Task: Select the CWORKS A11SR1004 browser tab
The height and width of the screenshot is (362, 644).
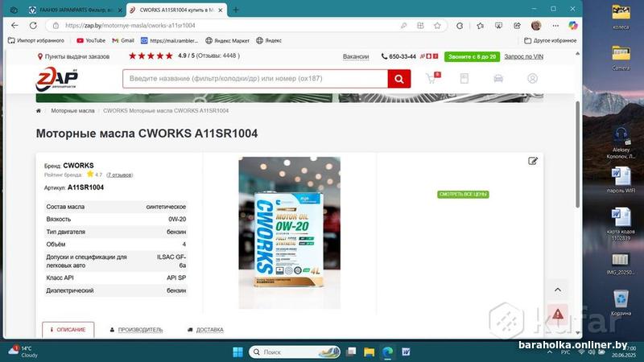Action: pos(175,10)
